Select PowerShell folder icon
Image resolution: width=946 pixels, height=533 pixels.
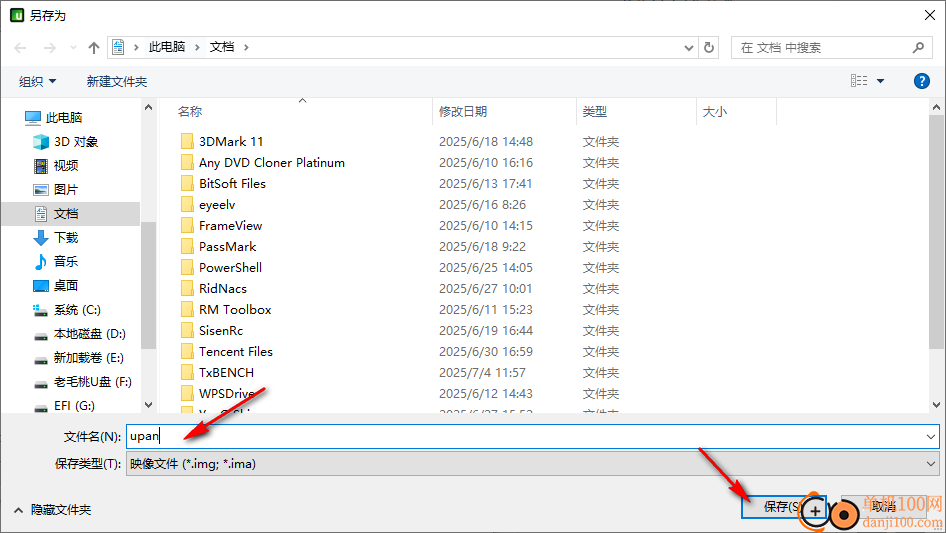pos(187,267)
